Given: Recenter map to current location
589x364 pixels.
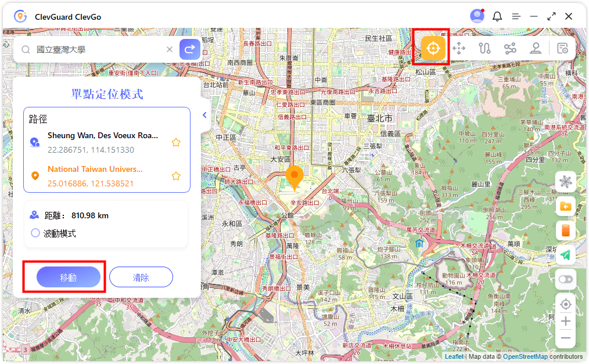Looking at the screenshot, I should [565, 304].
